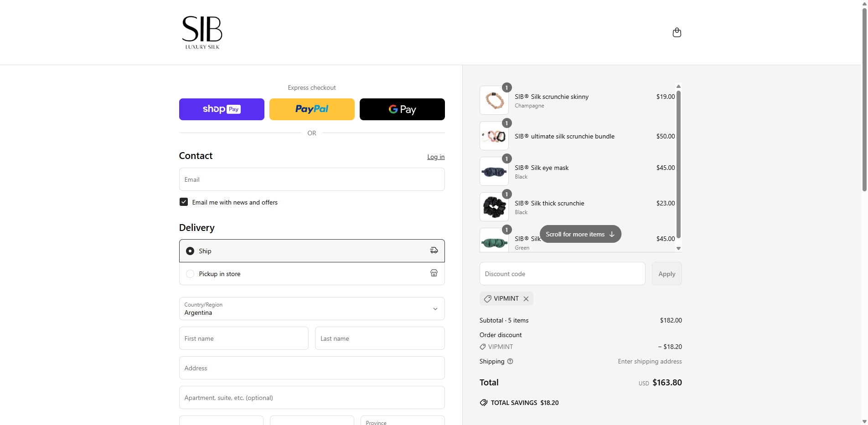Click the page scrollbar down arrow

click(864, 422)
